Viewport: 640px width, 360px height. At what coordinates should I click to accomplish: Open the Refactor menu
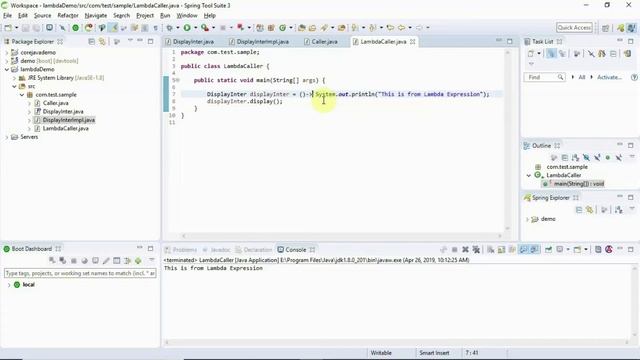(x=68, y=16)
